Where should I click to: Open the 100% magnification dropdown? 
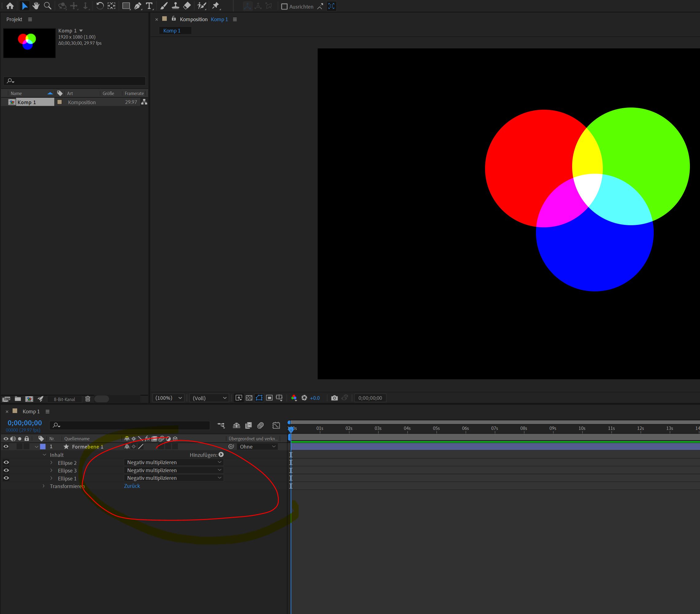(x=169, y=398)
